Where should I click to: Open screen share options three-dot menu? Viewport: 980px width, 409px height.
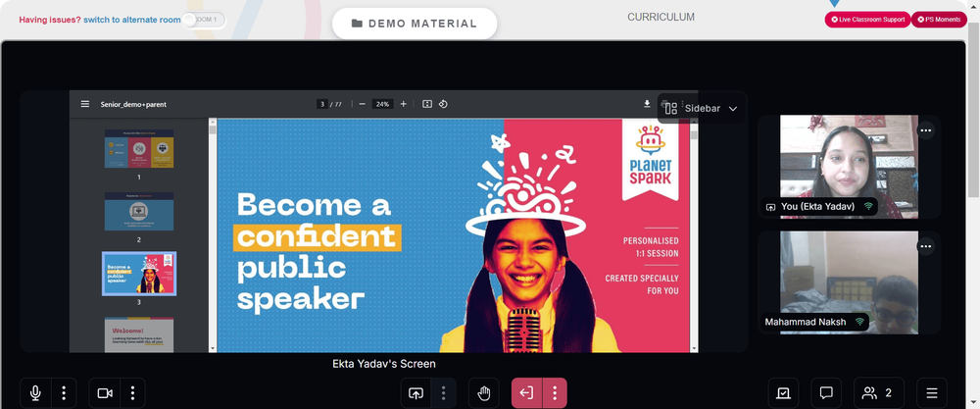coord(443,393)
